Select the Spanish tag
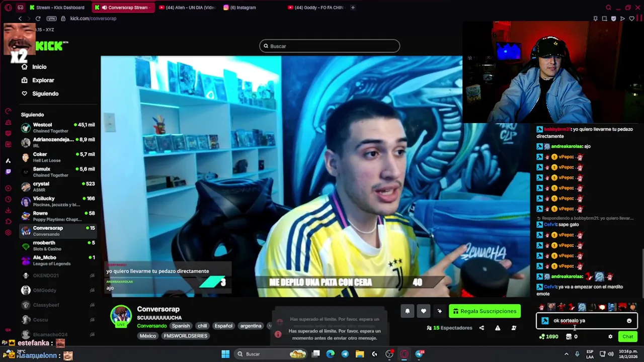The height and width of the screenshot is (362, 644). point(181,326)
